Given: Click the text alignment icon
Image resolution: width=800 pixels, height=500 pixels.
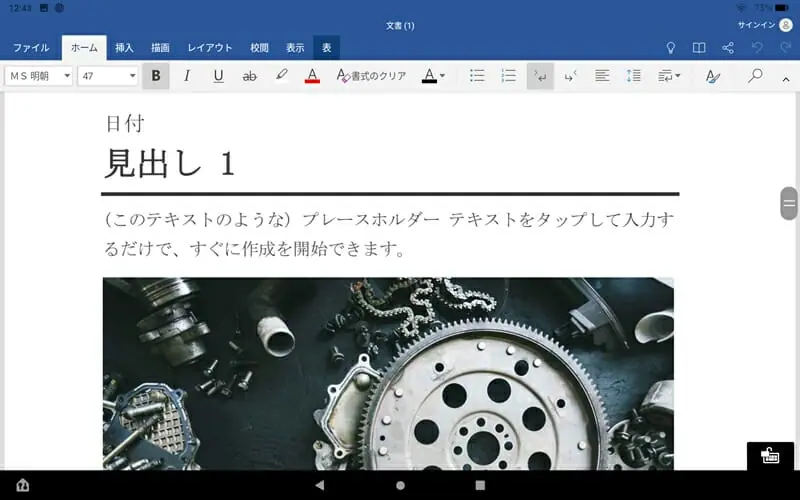Looking at the screenshot, I should coord(602,76).
